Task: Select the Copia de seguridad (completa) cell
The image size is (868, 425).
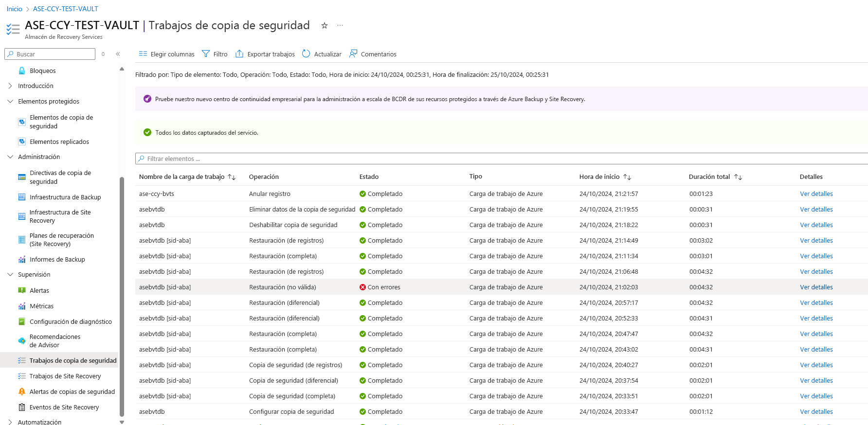Action: (x=292, y=396)
